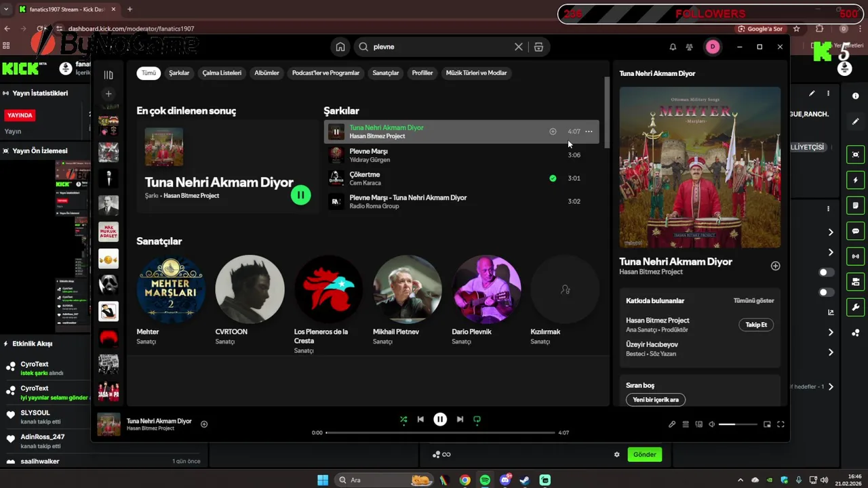Open the pink 'D' profile avatar
868x488 pixels.
712,47
